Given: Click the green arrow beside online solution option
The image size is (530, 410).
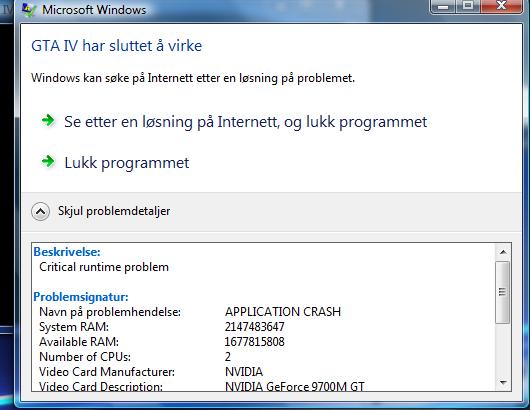Looking at the screenshot, I should [48, 120].
